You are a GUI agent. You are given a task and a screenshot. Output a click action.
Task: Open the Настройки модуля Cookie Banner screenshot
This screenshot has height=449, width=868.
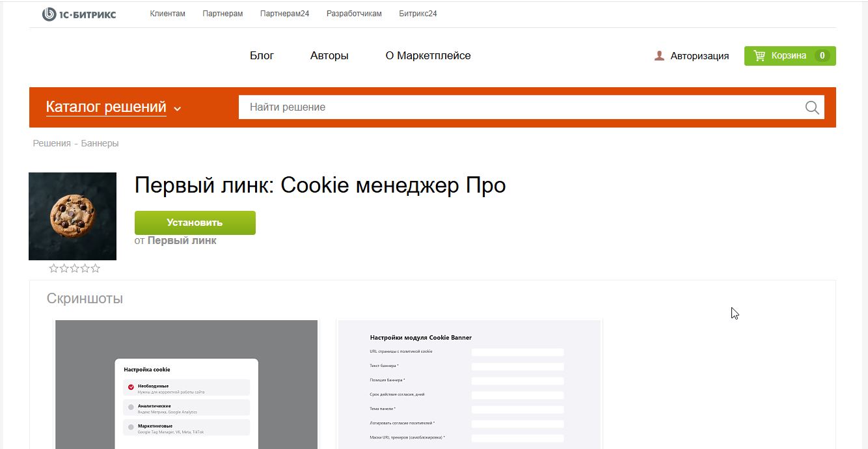(469, 384)
